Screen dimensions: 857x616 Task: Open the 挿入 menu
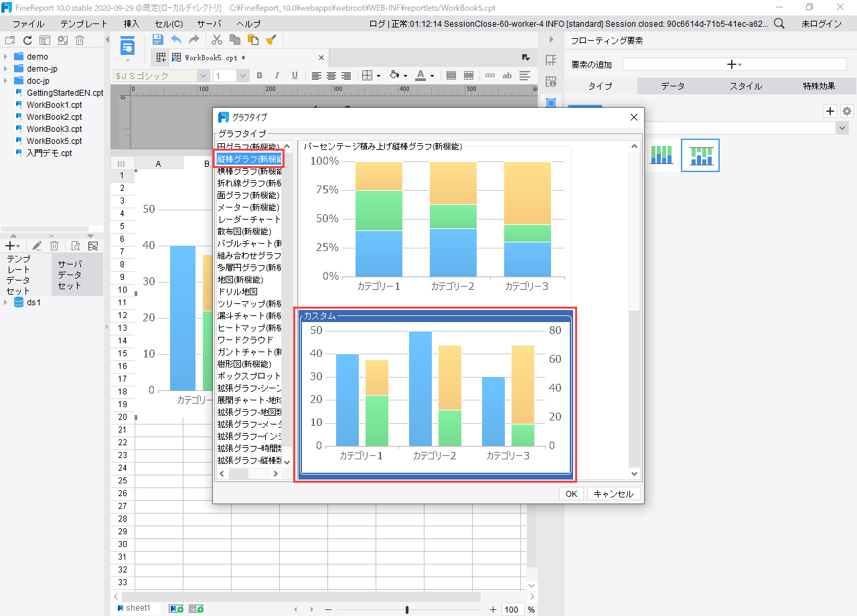pos(132,23)
